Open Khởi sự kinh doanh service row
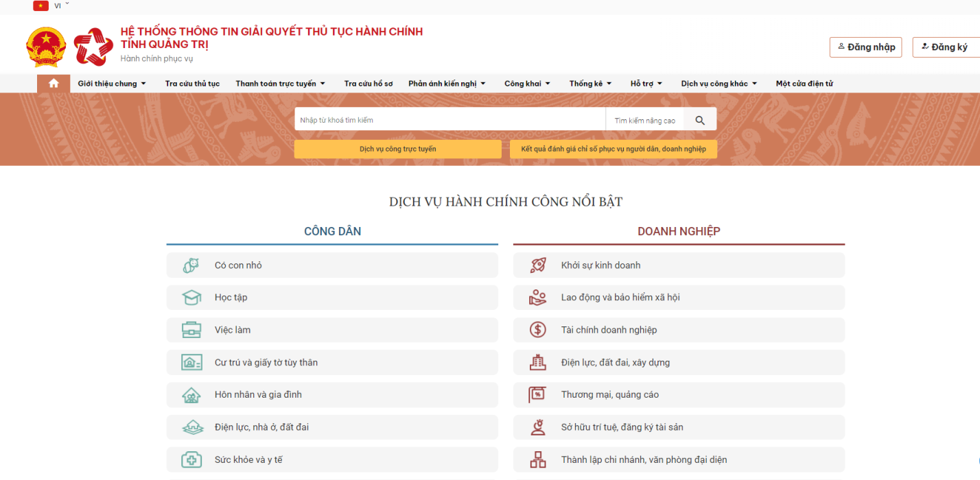The image size is (980, 480). (x=679, y=265)
